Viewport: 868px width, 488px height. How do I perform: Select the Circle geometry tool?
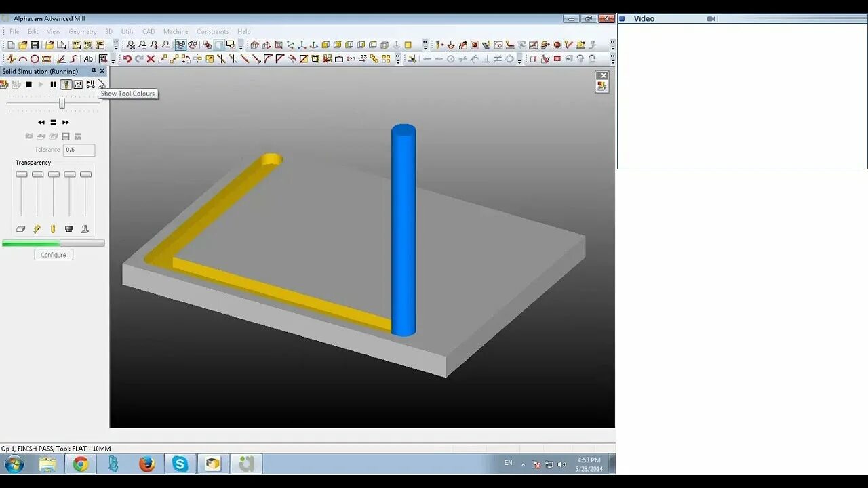point(35,59)
